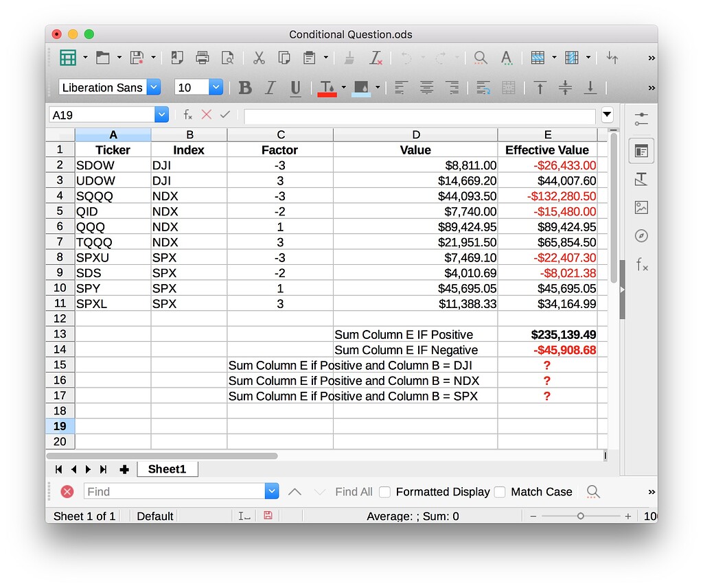The height and width of the screenshot is (588, 703).
Task: Click the Sort Ascending toolbar icon
Action: (x=612, y=58)
